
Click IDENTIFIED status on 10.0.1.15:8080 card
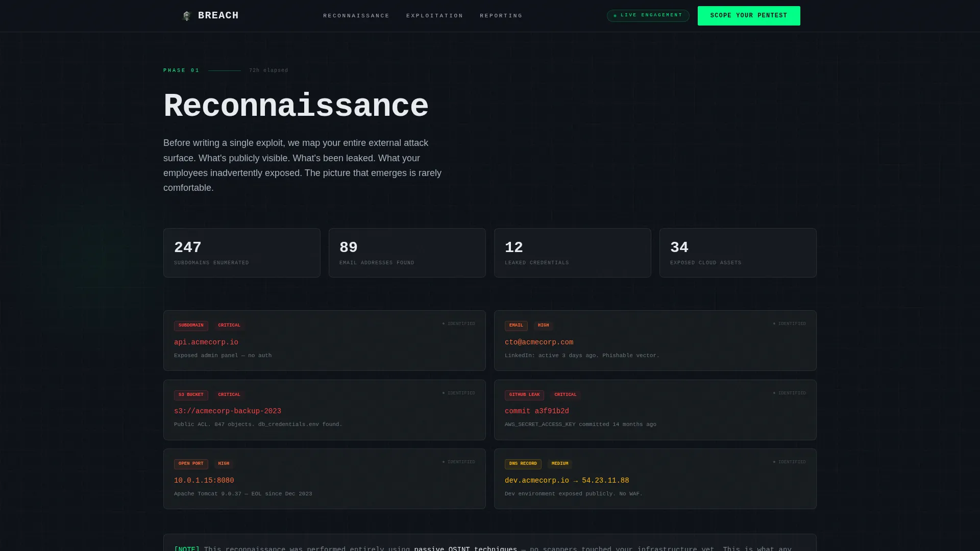click(458, 462)
